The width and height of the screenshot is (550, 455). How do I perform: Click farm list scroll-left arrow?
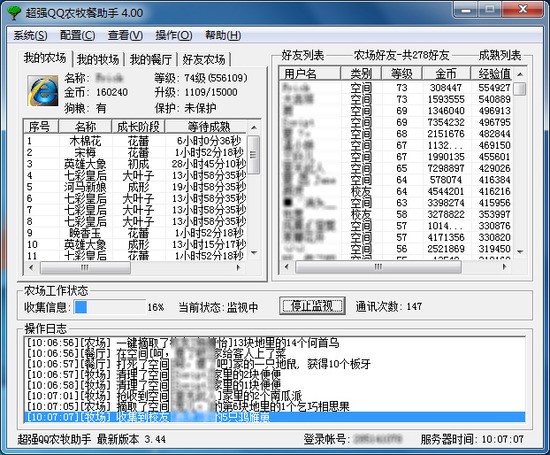coord(31,268)
